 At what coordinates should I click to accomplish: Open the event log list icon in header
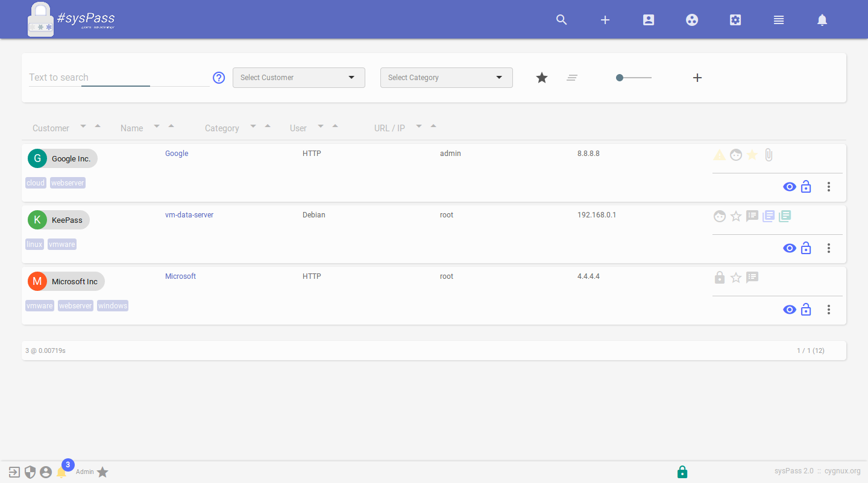click(x=779, y=20)
